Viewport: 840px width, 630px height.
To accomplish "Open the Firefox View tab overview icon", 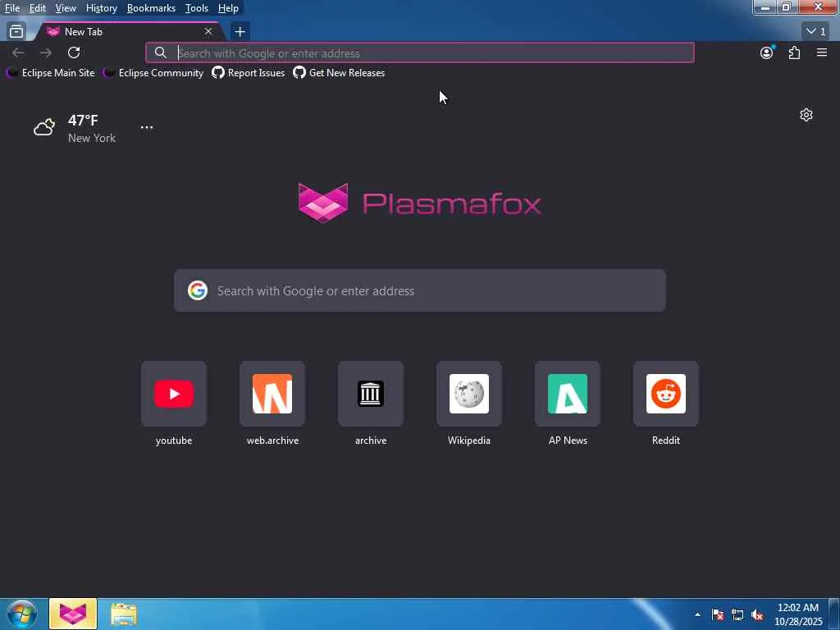I will point(16,32).
